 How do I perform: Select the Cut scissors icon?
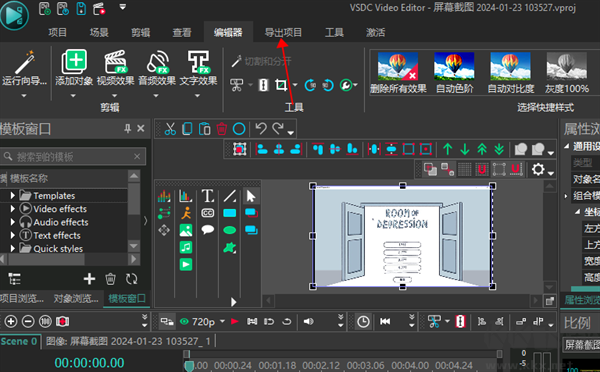(x=170, y=129)
